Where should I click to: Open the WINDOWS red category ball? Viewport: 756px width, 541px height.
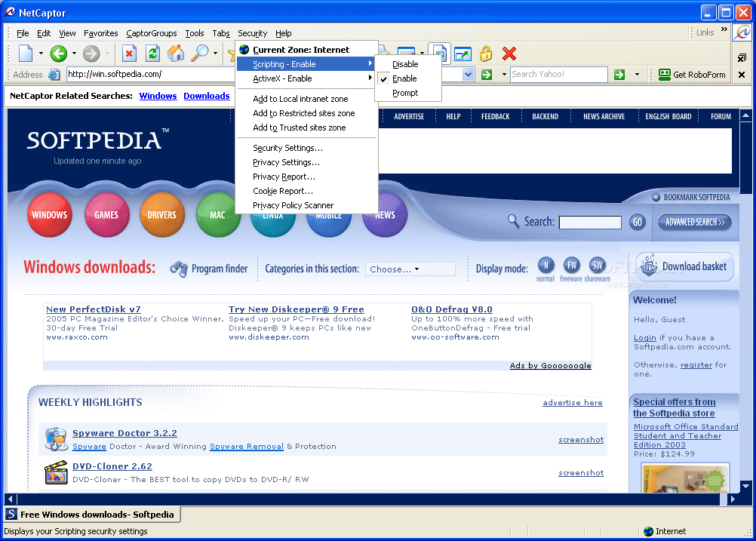(x=50, y=215)
